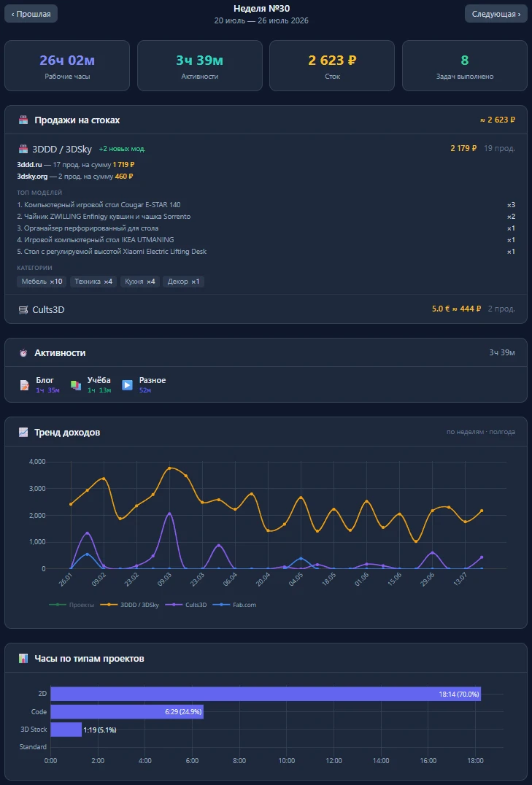532x785 pixels.
Task: Click the Разное play icon
Action: point(128,385)
